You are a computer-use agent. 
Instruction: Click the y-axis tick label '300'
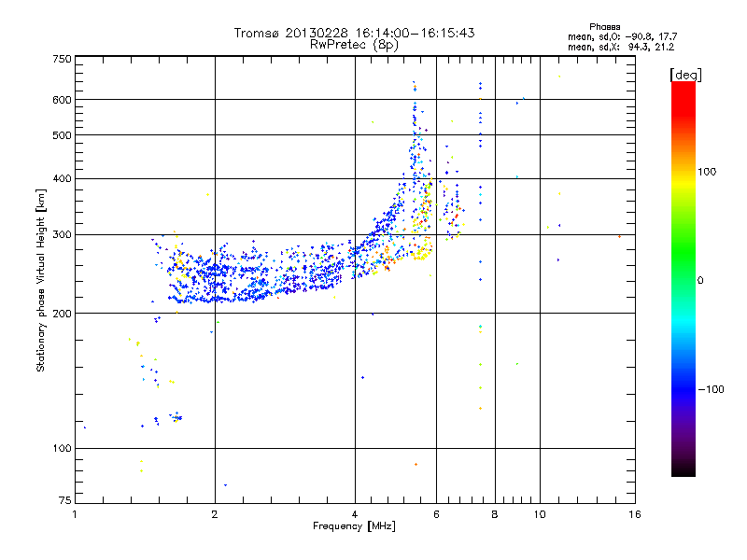point(62,235)
